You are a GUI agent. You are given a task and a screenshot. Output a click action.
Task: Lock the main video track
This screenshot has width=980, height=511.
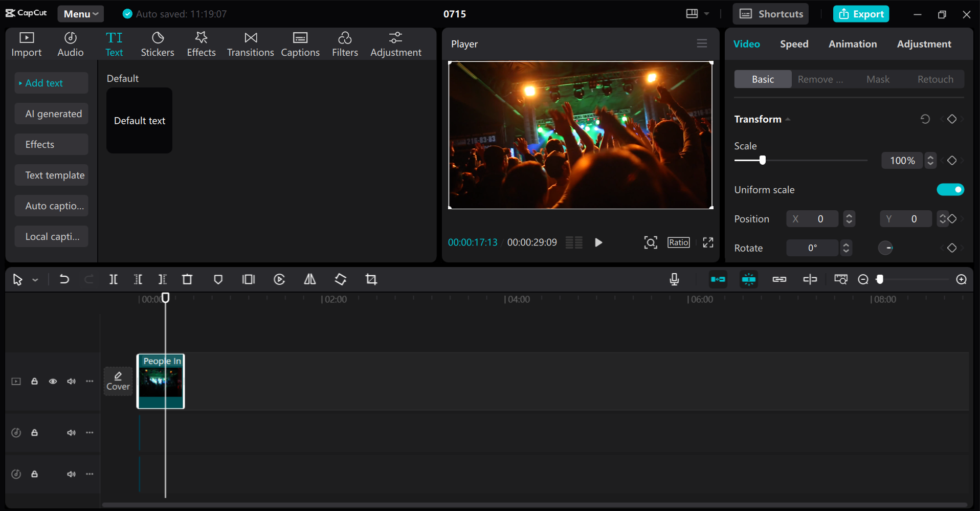pyautogui.click(x=34, y=382)
